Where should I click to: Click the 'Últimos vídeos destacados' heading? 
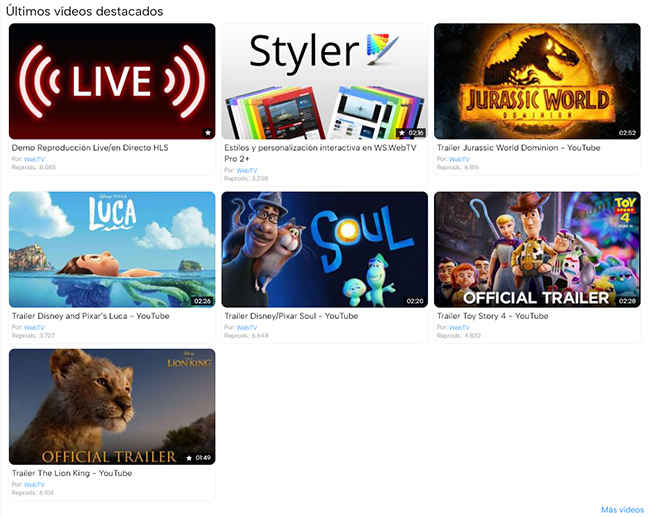tap(85, 11)
